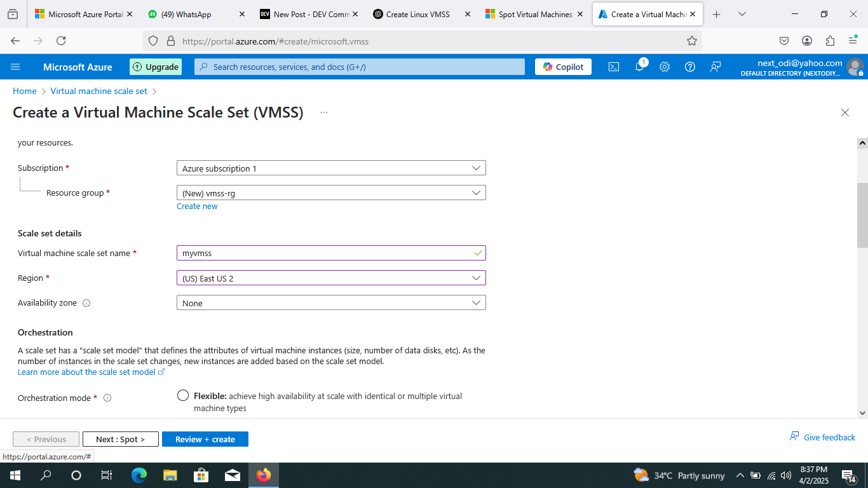Open Firefox extensions puzzle icon
The image size is (868, 488).
(x=830, y=41)
